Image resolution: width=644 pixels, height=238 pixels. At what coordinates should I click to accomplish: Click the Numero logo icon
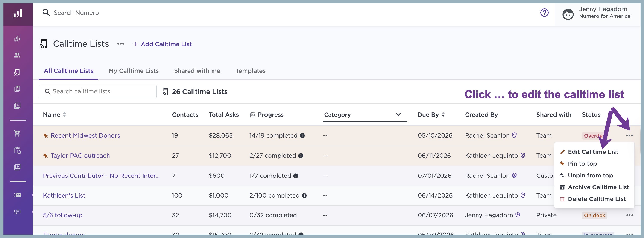point(18,13)
